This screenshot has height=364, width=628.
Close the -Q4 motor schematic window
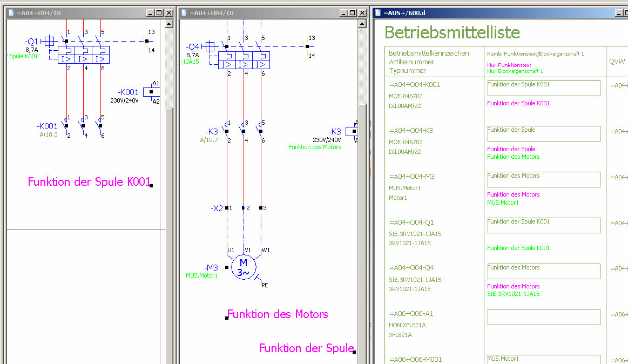pos(362,13)
